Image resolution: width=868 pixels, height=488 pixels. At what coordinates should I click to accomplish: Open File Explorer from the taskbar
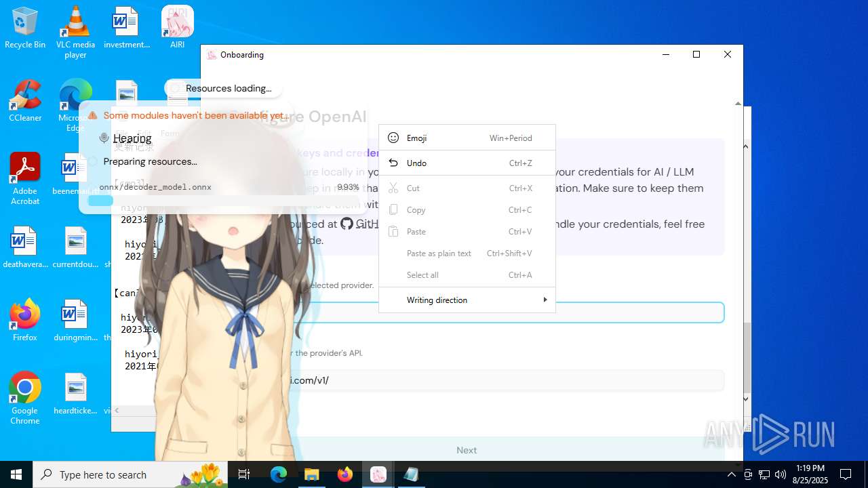pos(312,474)
